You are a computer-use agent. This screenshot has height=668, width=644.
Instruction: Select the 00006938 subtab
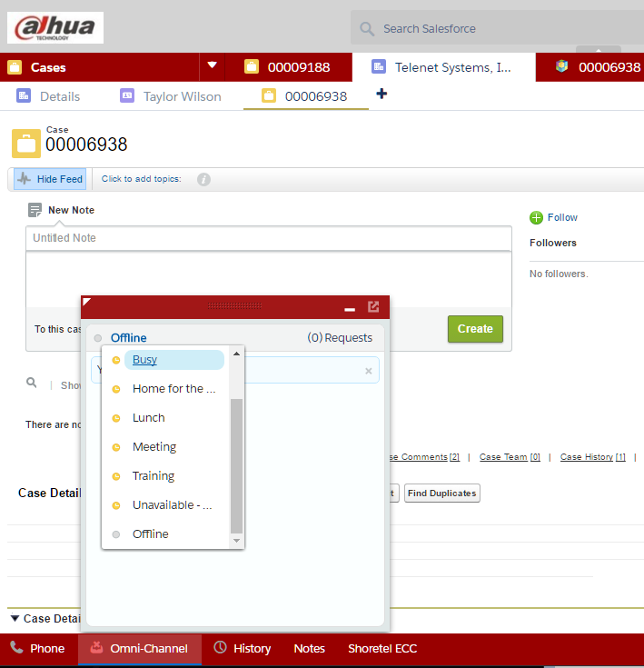click(x=305, y=96)
